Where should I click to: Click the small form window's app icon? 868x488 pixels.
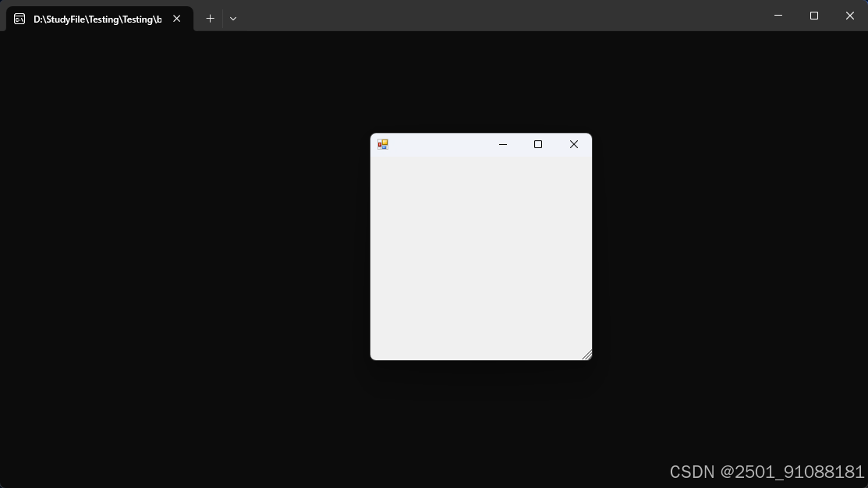[382, 144]
